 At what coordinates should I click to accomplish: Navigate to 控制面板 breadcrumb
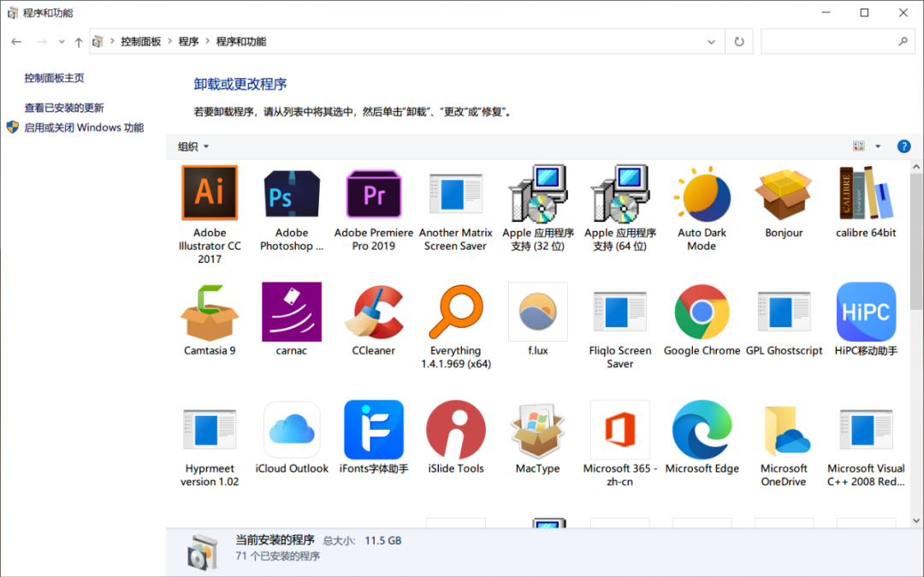[141, 42]
